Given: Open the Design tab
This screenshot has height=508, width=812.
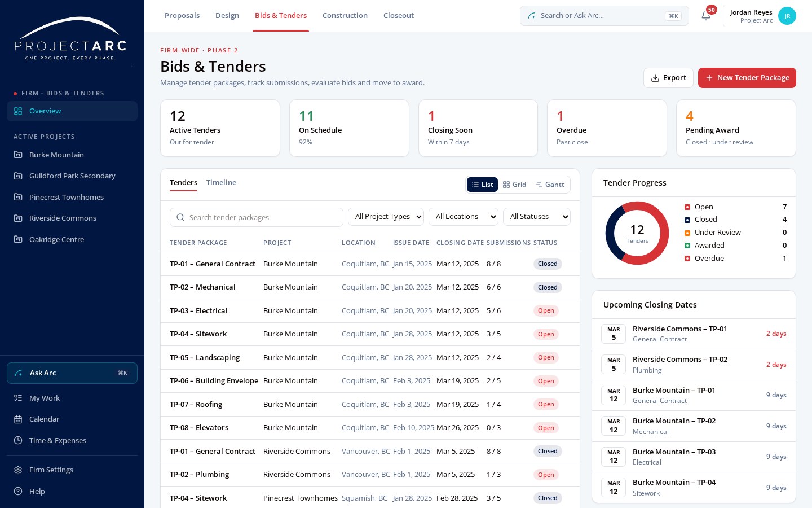Looking at the screenshot, I should pyautogui.click(x=227, y=16).
